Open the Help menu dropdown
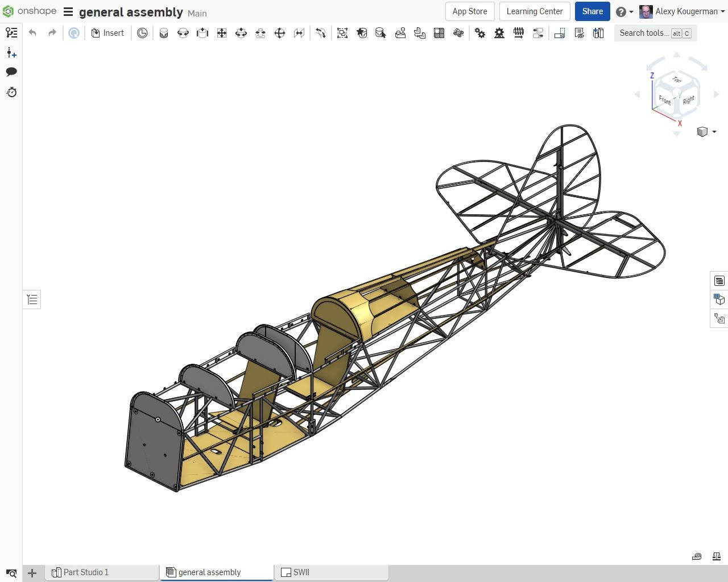Image resolution: width=728 pixels, height=582 pixels. point(624,11)
